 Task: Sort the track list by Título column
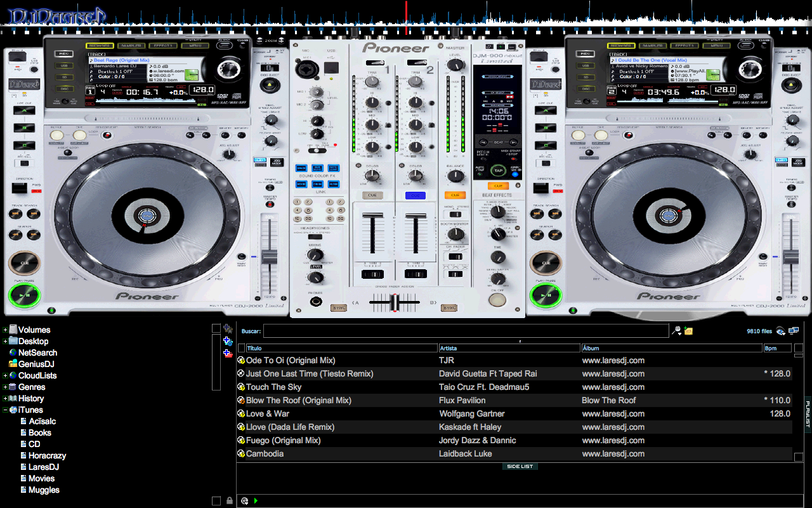click(342, 348)
